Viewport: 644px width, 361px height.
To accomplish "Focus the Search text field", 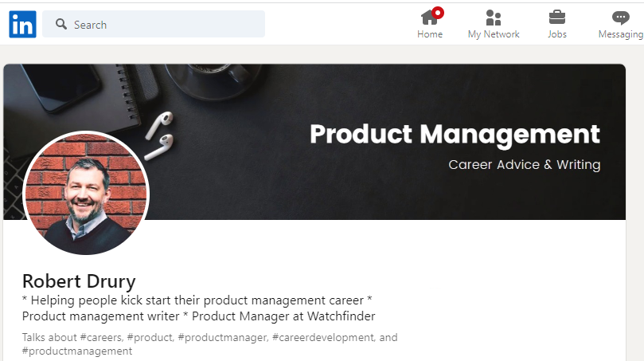I will pyautogui.click(x=154, y=24).
